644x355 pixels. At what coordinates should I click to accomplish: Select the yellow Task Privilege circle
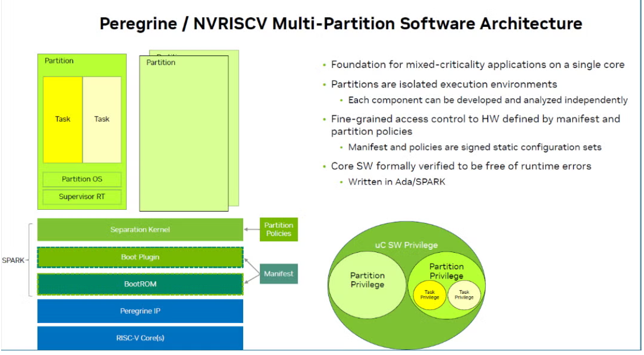tap(429, 294)
